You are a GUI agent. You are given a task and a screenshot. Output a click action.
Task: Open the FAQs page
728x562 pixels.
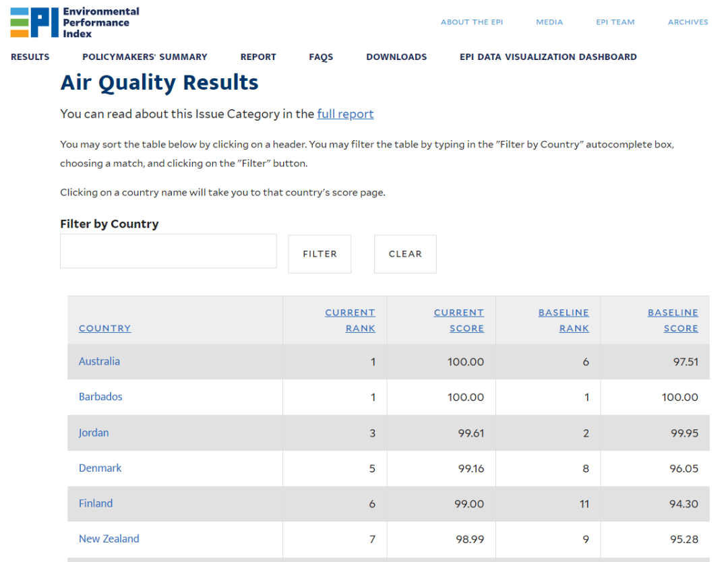tap(321, 57)
